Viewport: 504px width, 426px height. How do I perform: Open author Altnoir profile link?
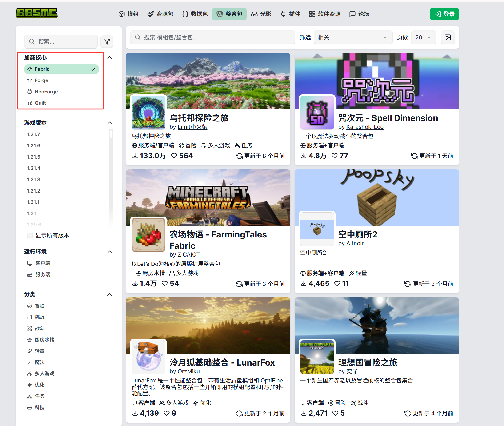click(355, 243)
